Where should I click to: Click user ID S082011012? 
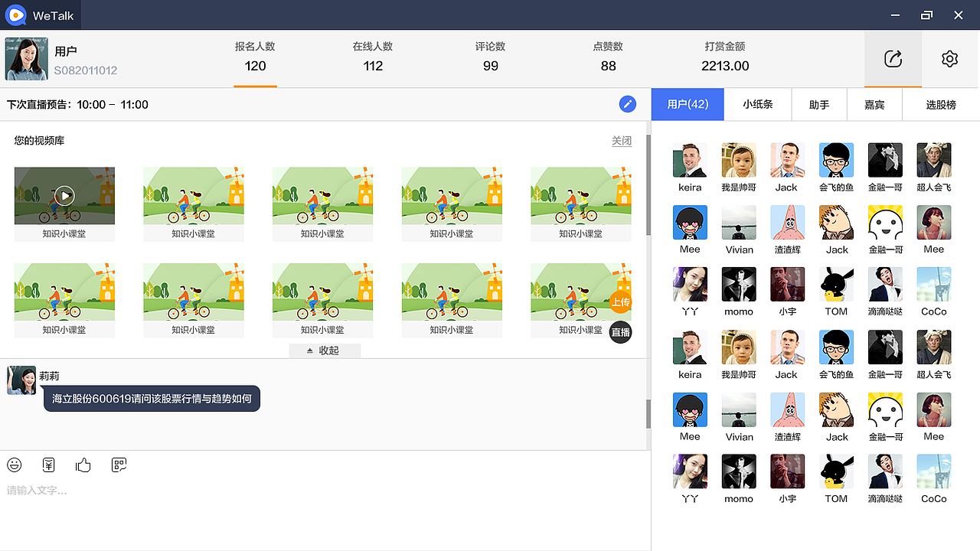(86, 70)
